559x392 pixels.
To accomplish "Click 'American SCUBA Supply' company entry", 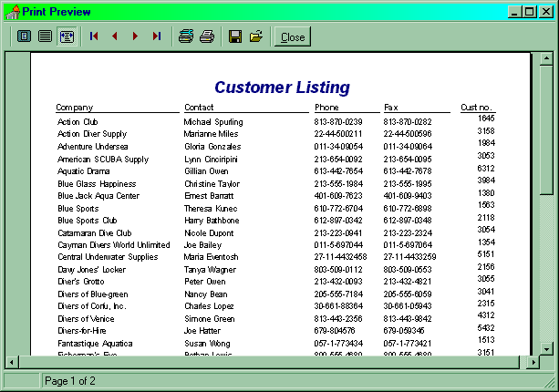I will click(x=103, y=160).
